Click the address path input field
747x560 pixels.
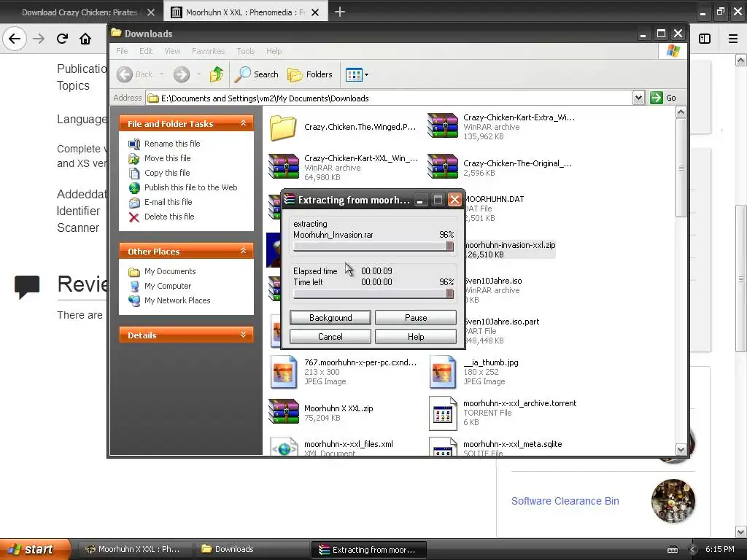388,98
